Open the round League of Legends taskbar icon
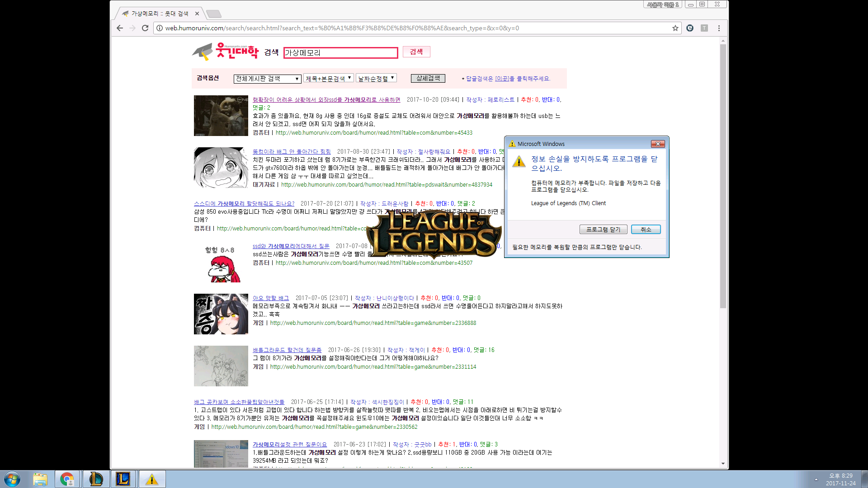Viewport: 868px width, 488px height. pyautogui.click(x=96, y=479)
